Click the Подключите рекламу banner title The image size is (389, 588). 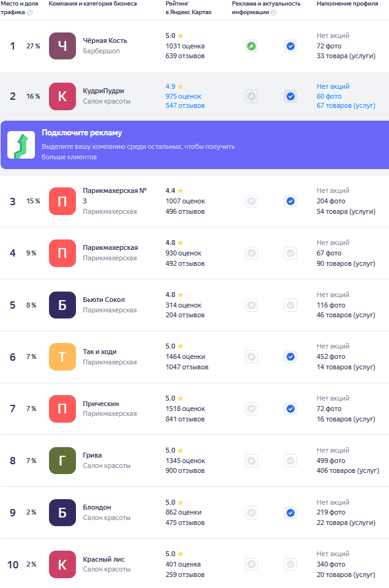[x=81, y=133]
